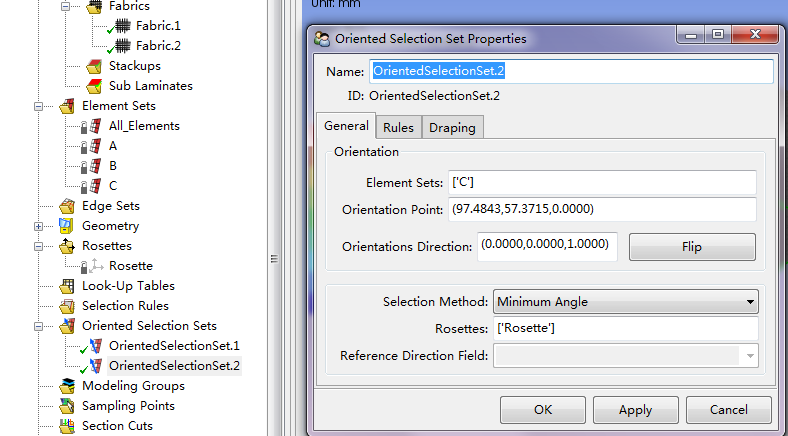The height and width of the screenshot is (436, 788).
Task: Click the Sub Laminates icon
Action: click(94, 86)
